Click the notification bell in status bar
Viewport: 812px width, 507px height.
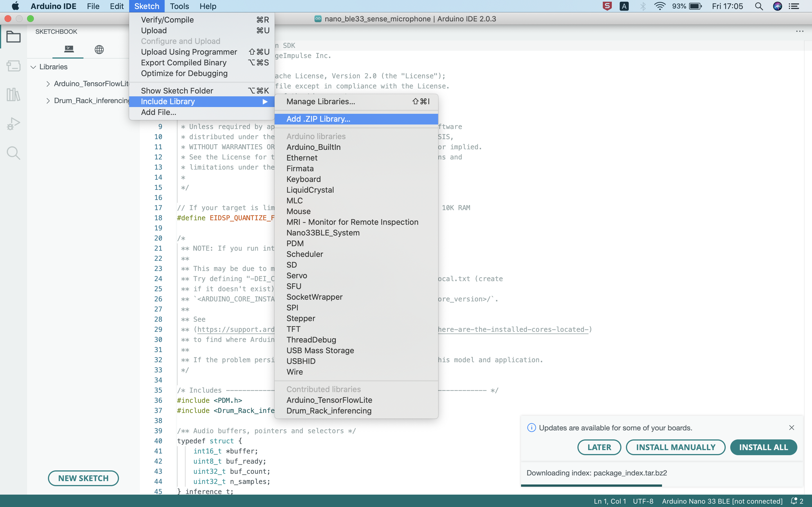point(794,501)
